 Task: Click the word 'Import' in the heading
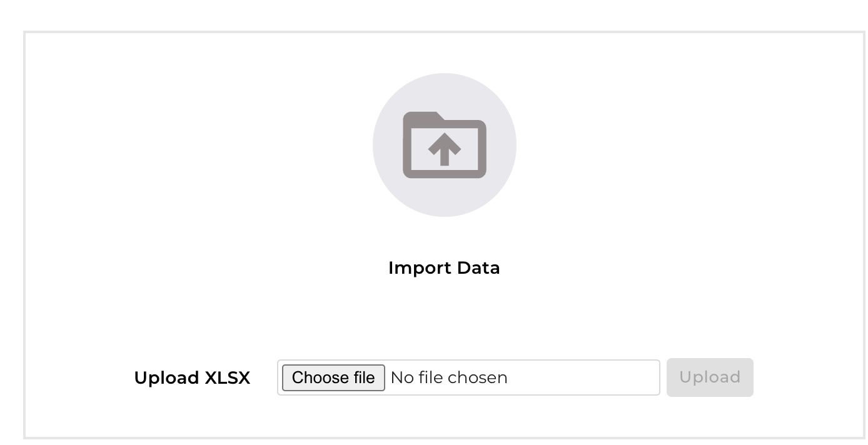pyautogui.click(x=420, y=267)
